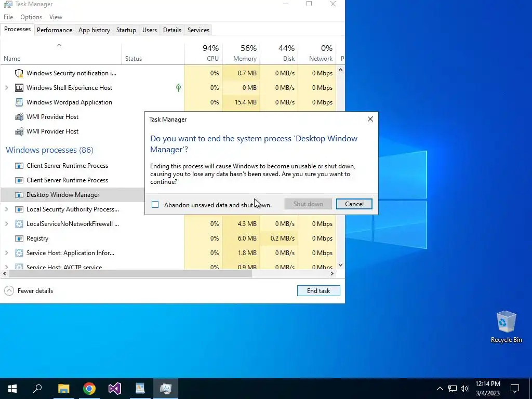This screenshot has width=532, height=399.
Task: Show hidden system tray icons
Action: coord(440,389)
